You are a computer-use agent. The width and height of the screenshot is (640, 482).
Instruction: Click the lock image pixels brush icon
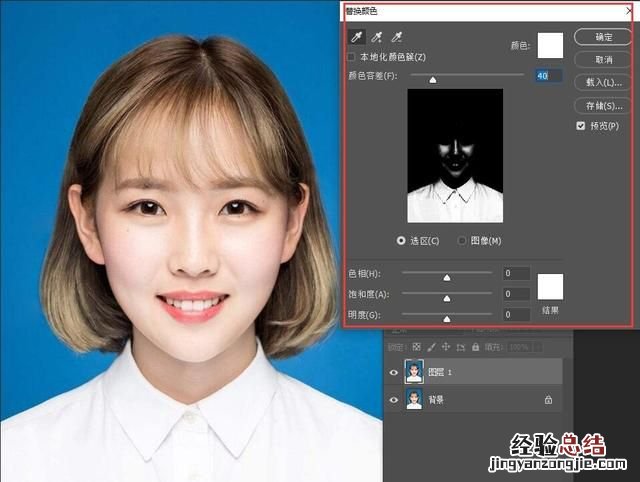point(432,346)
